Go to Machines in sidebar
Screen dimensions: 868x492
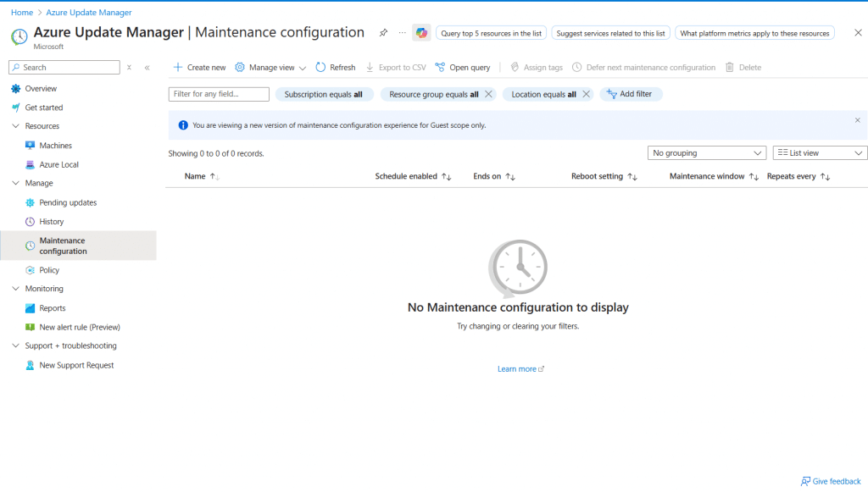point(55,146)
